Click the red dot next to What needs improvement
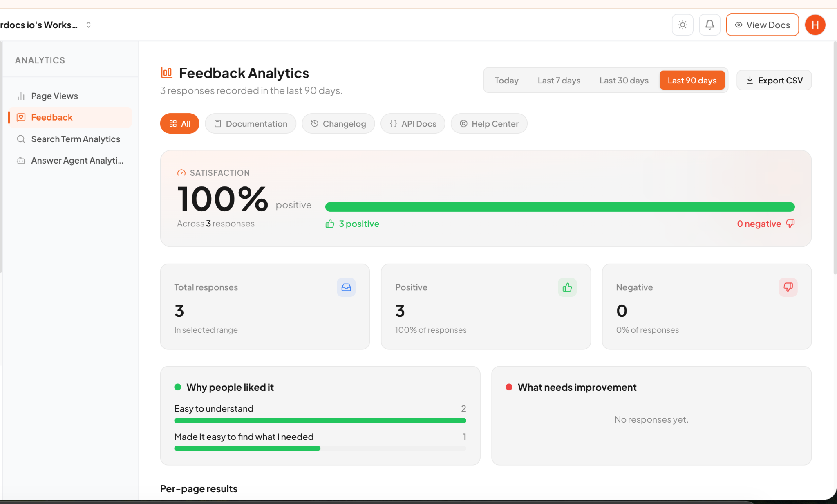This screenshot has height=504, width=837. click(509, 387)
